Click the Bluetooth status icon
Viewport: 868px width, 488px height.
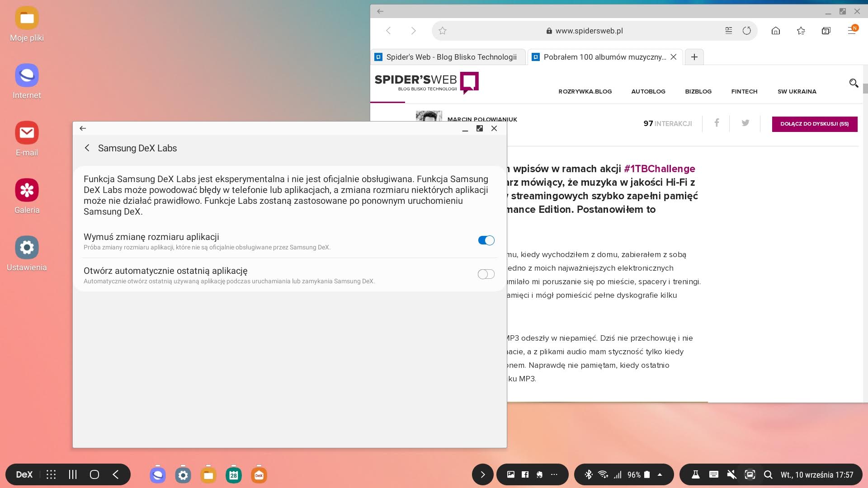(589, 474)
